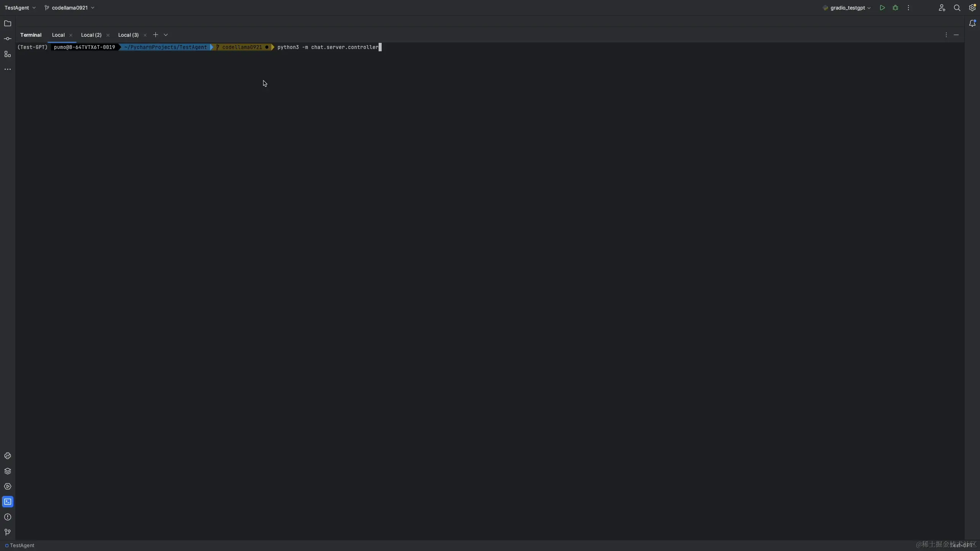Show notifications via bell icon

[973, 23]
